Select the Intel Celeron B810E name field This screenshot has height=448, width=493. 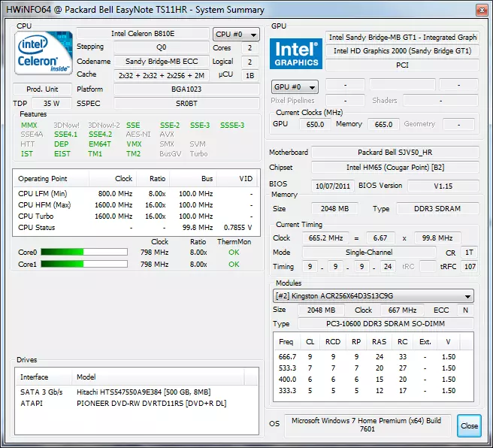coord(143,34)
